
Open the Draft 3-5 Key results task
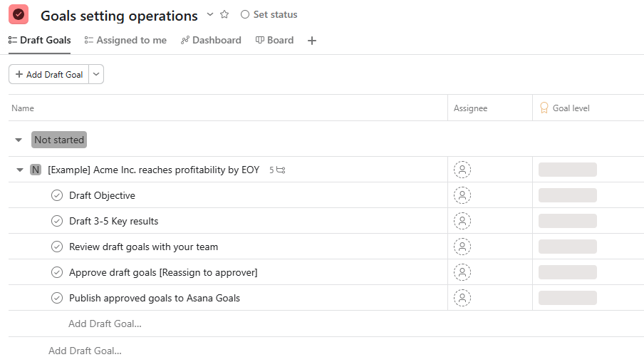point(113,221)
